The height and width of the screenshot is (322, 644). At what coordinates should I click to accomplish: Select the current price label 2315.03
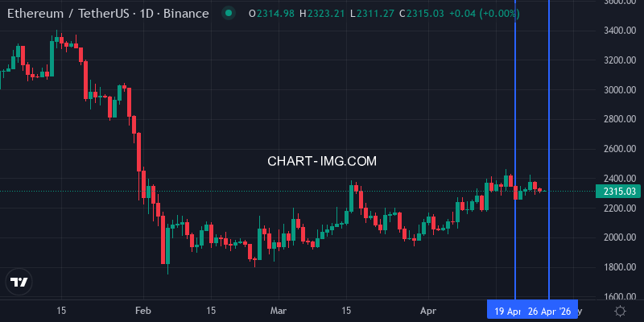[x=620, y=191]
